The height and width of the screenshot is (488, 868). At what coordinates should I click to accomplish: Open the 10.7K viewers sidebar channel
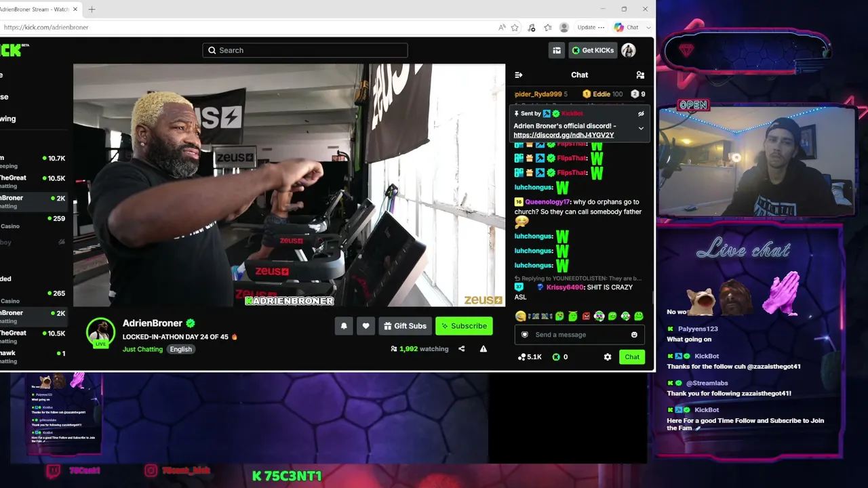tap(33, 162)
